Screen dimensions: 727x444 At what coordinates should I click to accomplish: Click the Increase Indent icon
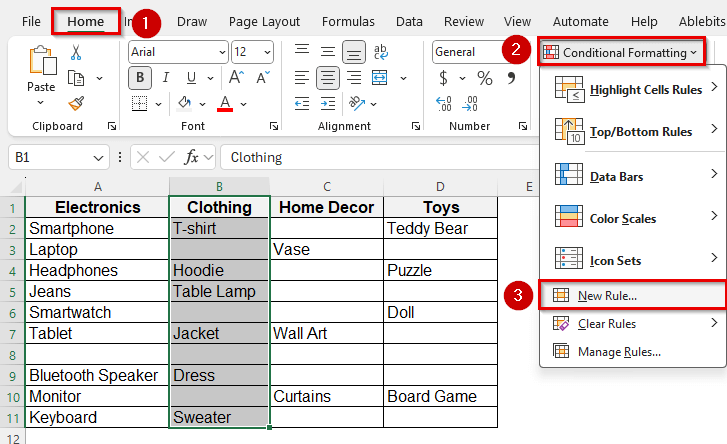point(326,103)
